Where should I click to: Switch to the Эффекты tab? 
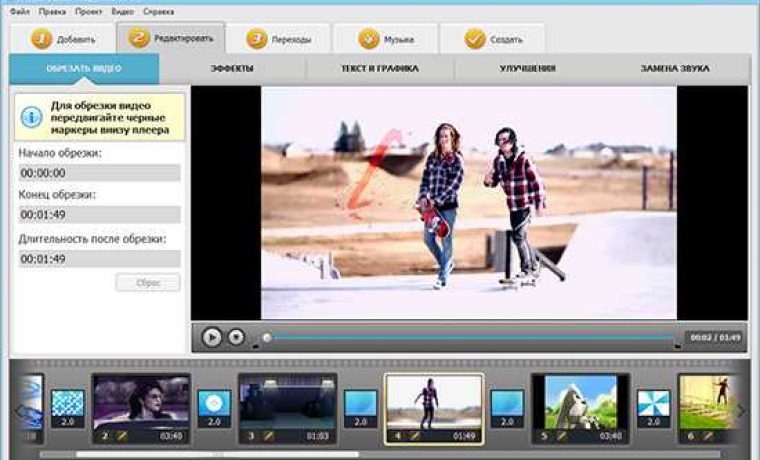coord(232,68)
